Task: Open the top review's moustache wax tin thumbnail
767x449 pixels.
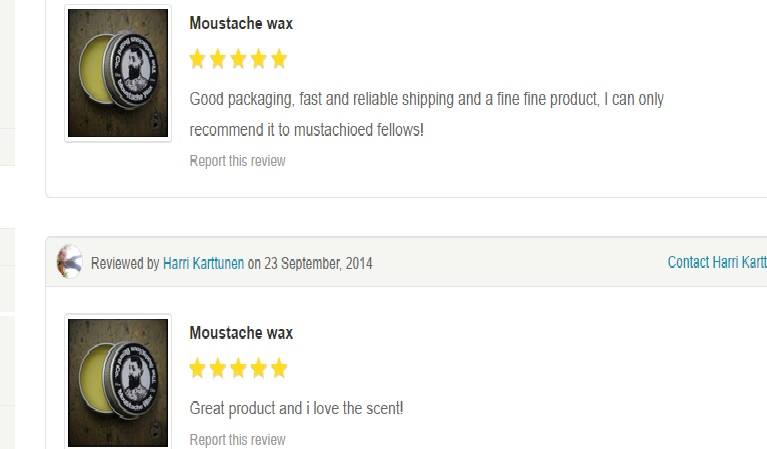Action: [118, 73]
